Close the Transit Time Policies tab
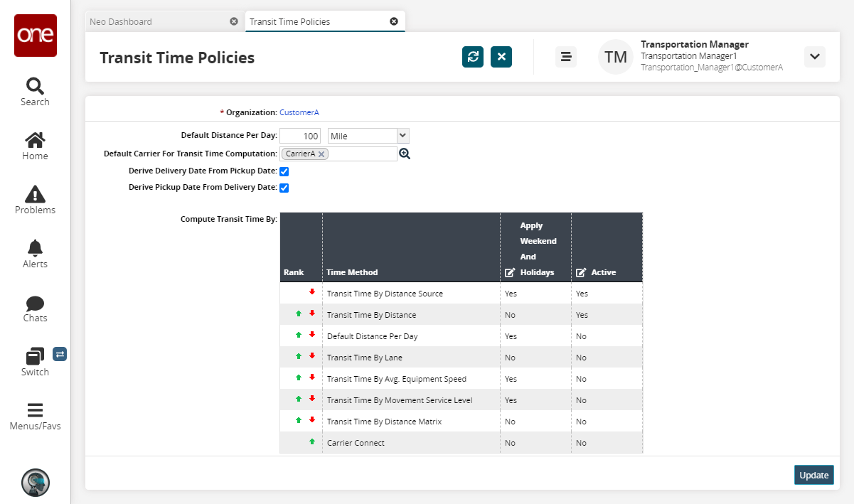854x504 pixels. pyautogui.click(x=394, y=21)
